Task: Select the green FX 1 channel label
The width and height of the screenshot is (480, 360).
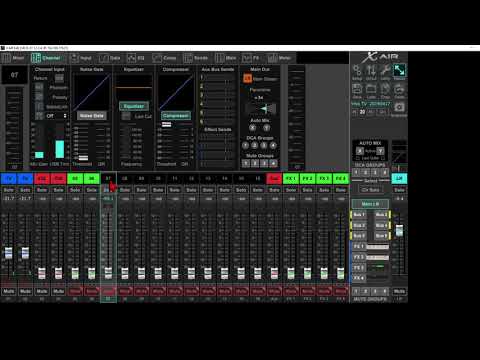Action: (291, 179)
